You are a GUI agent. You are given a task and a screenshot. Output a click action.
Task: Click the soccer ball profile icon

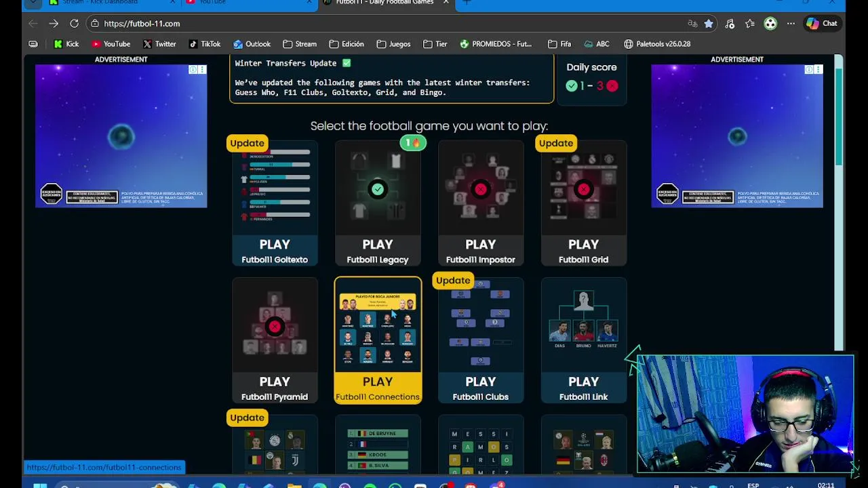click(x=770, y=24)
